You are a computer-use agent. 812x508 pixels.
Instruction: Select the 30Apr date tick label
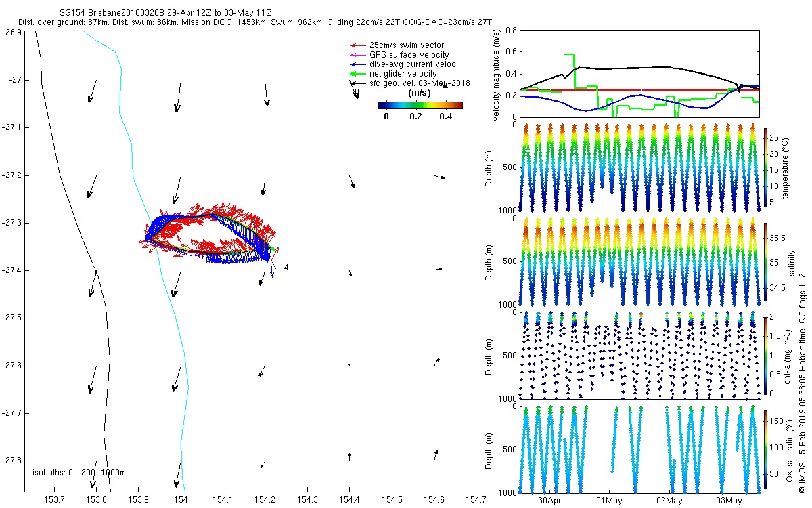(x=549, y=501)
